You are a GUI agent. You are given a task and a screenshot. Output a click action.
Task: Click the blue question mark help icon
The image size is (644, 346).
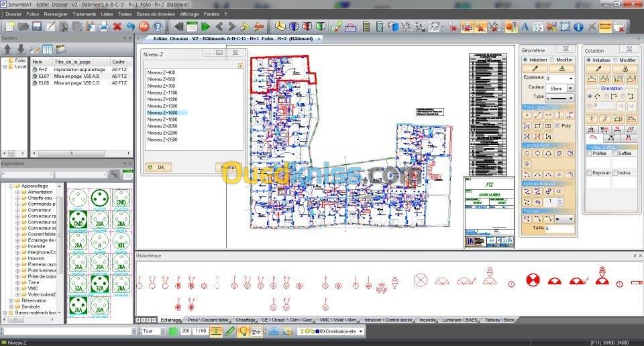click(x=157, y=27)
